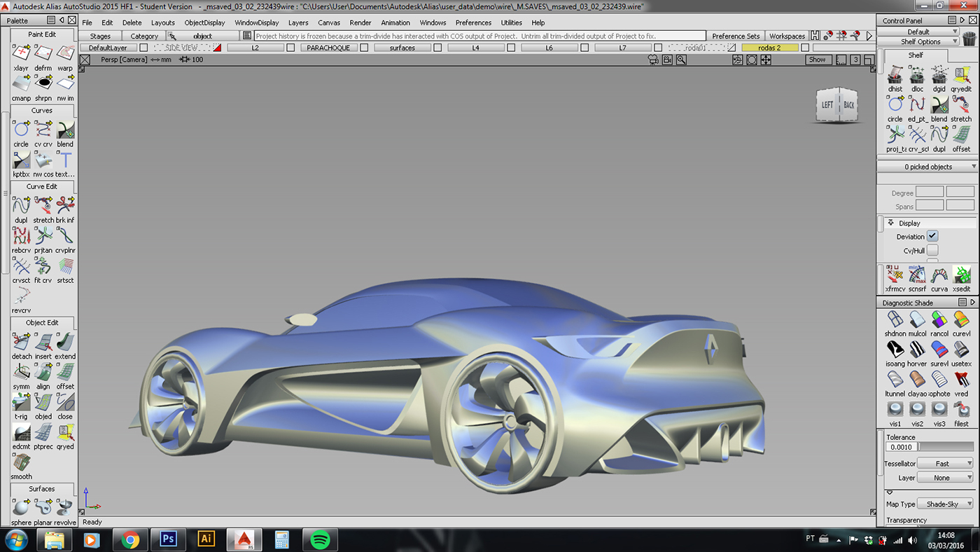Activate the stretch tool on the Shelf
Viewport: 980px width, 552px height.
(961, 105)
